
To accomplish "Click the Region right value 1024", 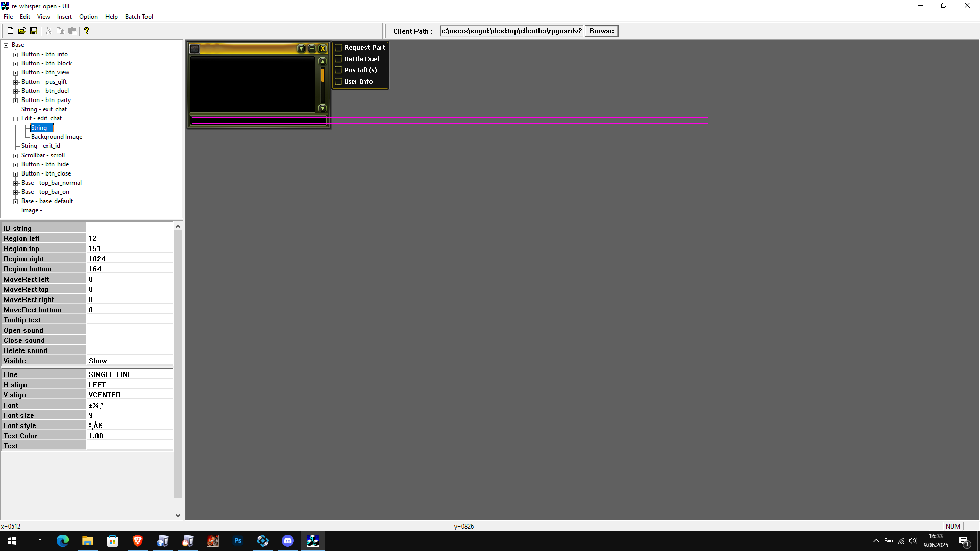I will coord(130,259).
